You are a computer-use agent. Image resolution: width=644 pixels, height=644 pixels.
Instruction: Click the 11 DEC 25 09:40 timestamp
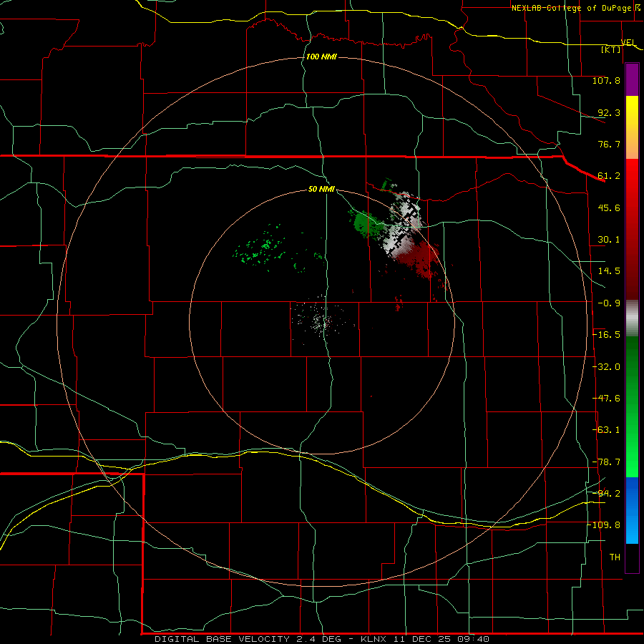440,639
